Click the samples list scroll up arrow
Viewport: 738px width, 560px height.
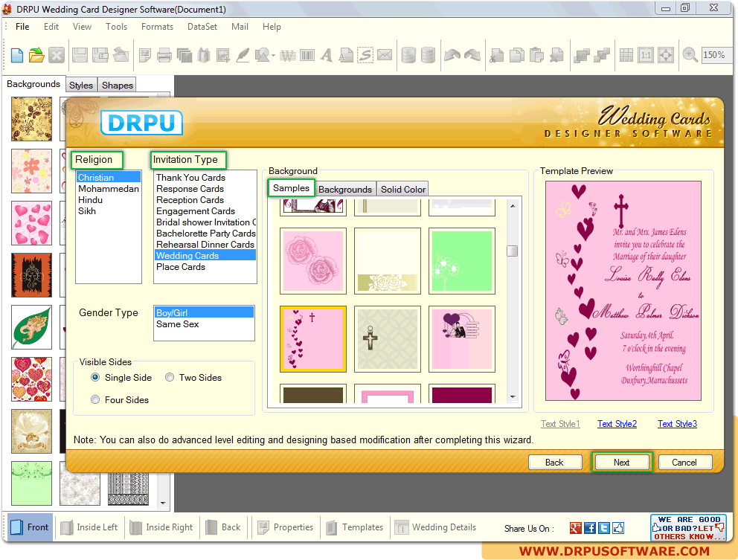[x=513, y=206]
